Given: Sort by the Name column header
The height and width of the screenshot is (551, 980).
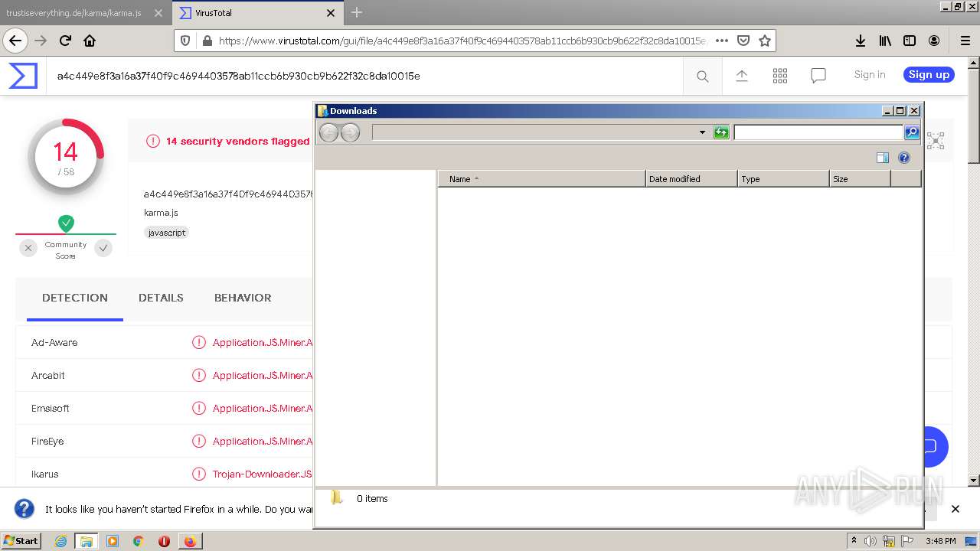Looking at the screenshot, I should [x=541, y=179].
